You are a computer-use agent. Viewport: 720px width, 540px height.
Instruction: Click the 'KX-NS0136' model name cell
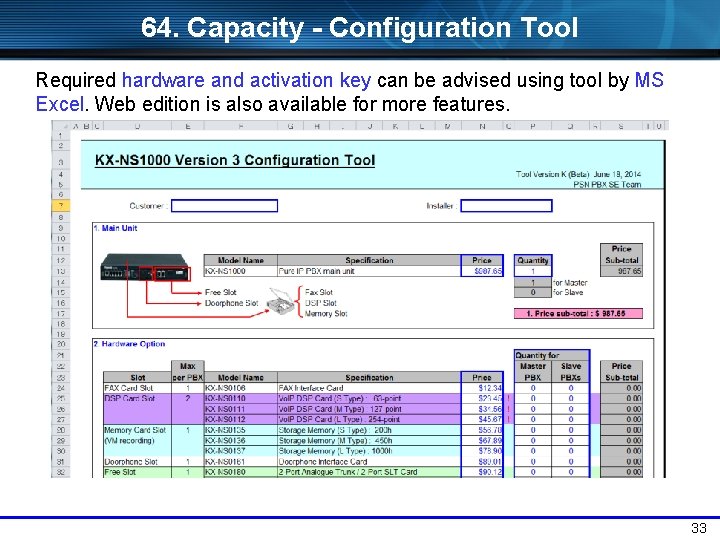tap(241, 441)
